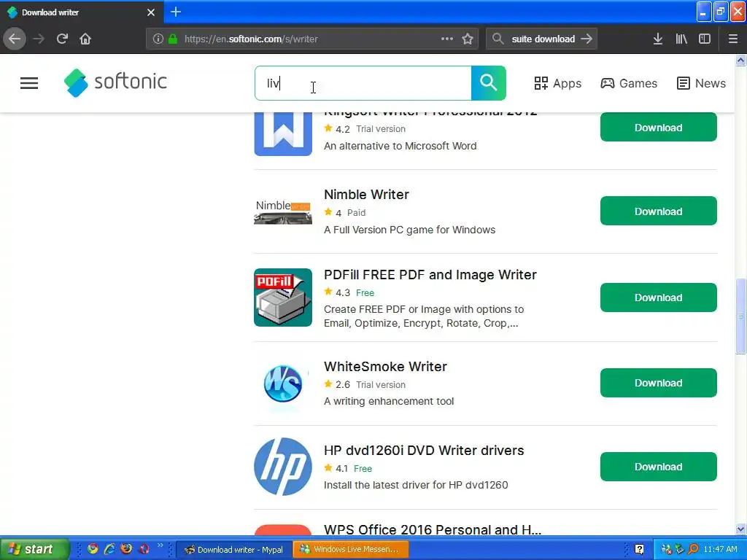Screen dimensions: 747x560
Task: Switch to Windows Live Messenger taskbar button
Action: pyautogui.click(x=351, y=550)
